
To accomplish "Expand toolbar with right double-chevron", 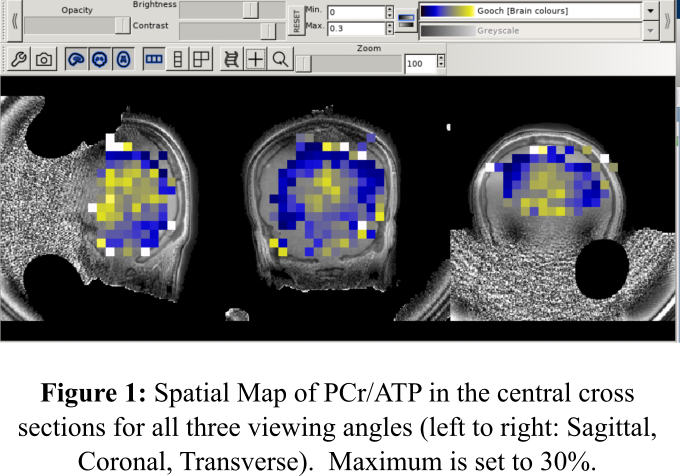I will (x=669, y=20).
